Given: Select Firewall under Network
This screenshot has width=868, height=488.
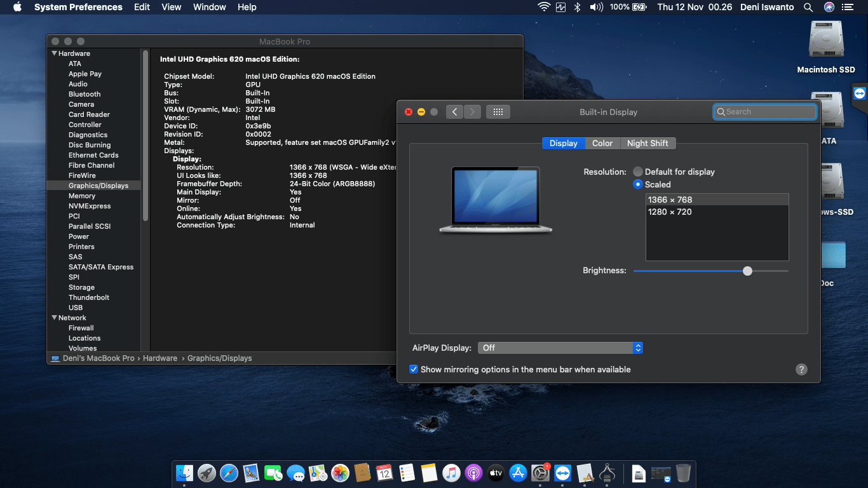Looking at the screenshot, I should click(81, 328).
